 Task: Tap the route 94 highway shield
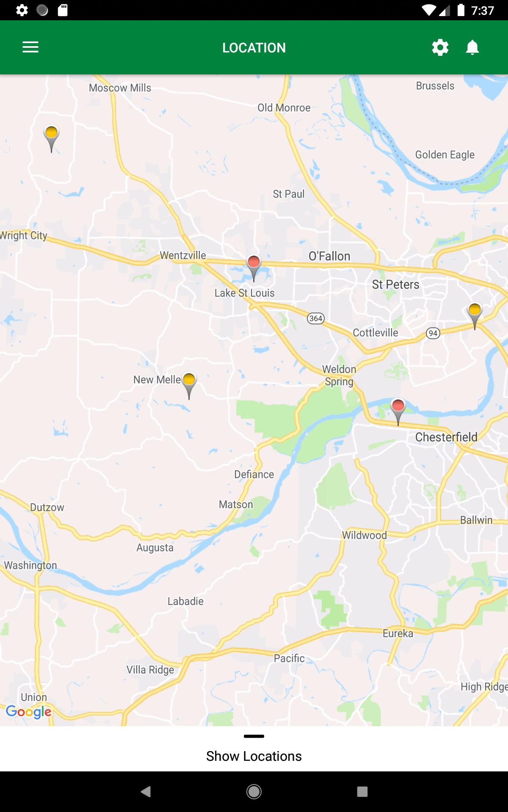click(x=433, y=333)
